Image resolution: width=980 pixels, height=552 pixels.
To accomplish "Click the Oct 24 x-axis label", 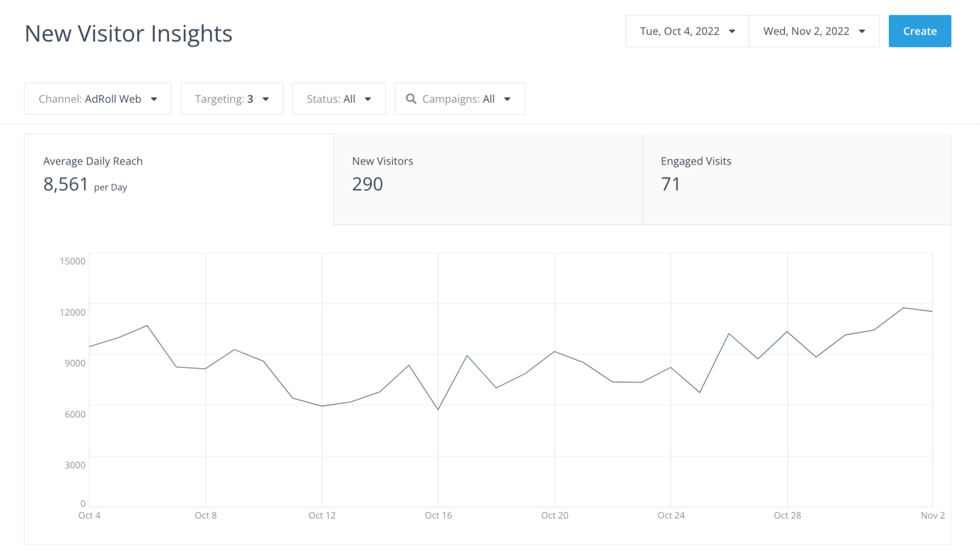I will coord(671,515).
